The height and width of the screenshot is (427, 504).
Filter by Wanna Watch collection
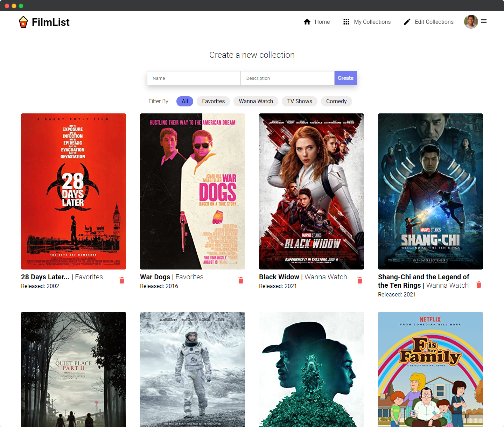[x=256, y=101]
